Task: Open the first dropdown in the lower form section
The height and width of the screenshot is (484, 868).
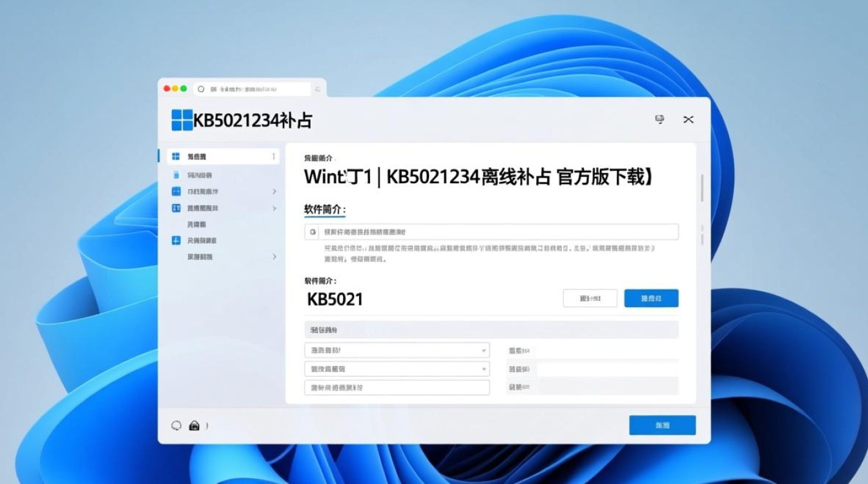Action: tap(396, 350)
